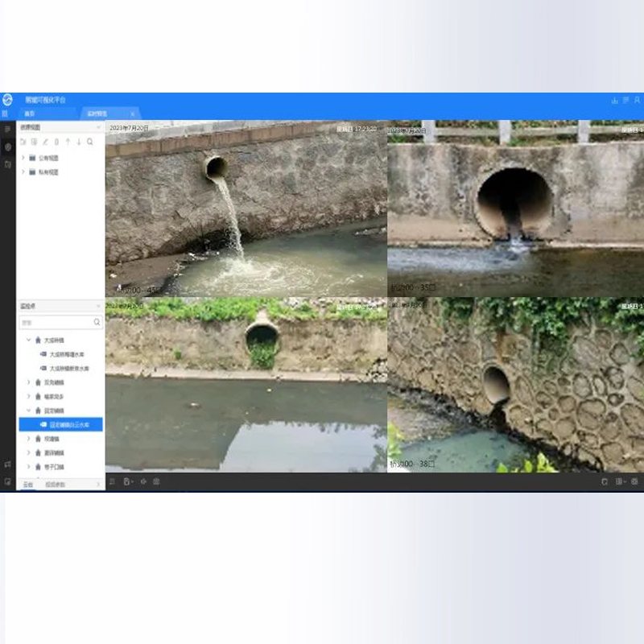Click the magnifier search icon in the view toolbar
The width and height of the screenshot is (644, 644).
90,142
